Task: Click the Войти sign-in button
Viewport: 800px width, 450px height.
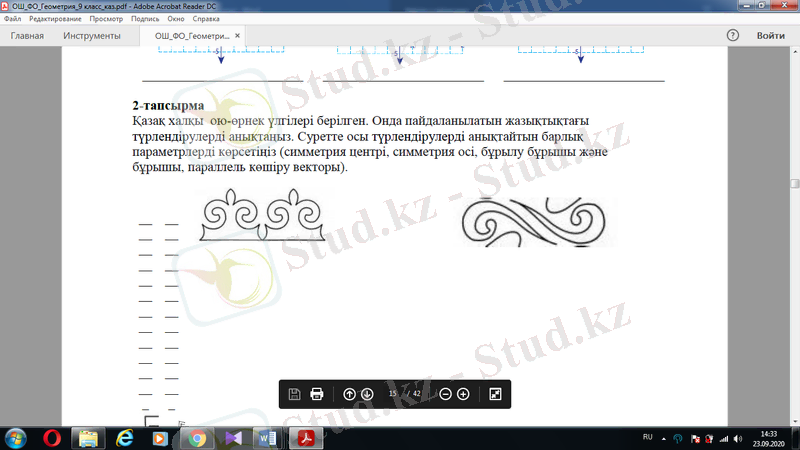Action: click(770, 35)
